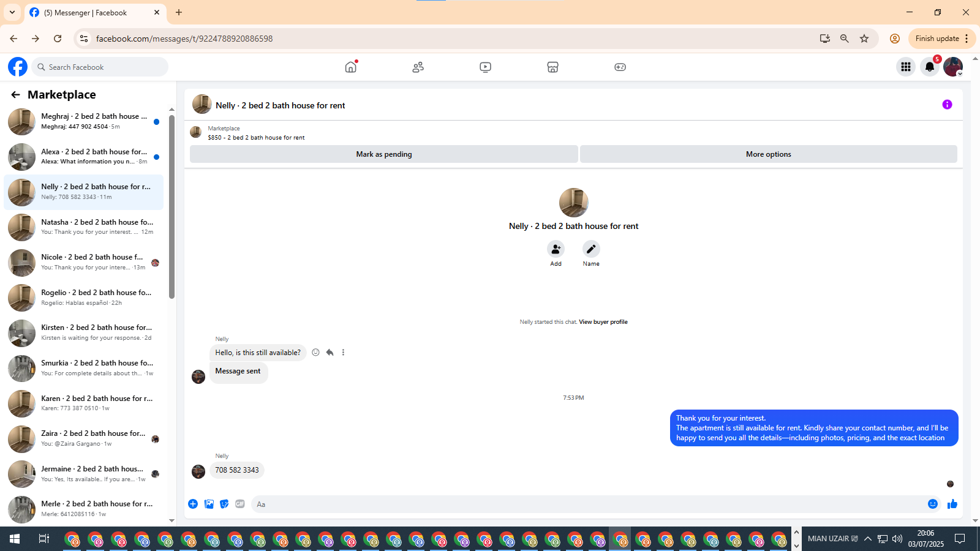The width and height of the screenshot is (980, 551).
Task: Open the Facebook home feed icon
Action: click(x=350, y=67)
